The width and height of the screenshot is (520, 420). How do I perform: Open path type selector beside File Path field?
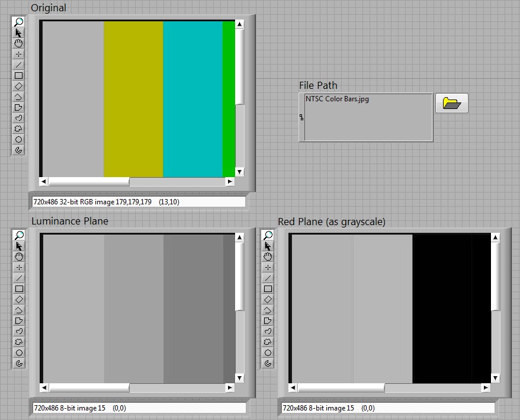[301, 117]
